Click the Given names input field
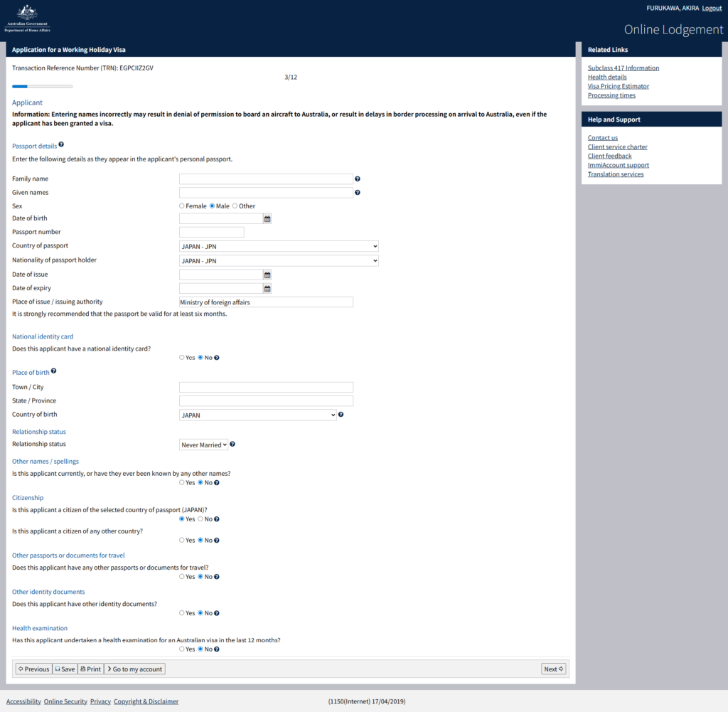 tap(266, 192)
